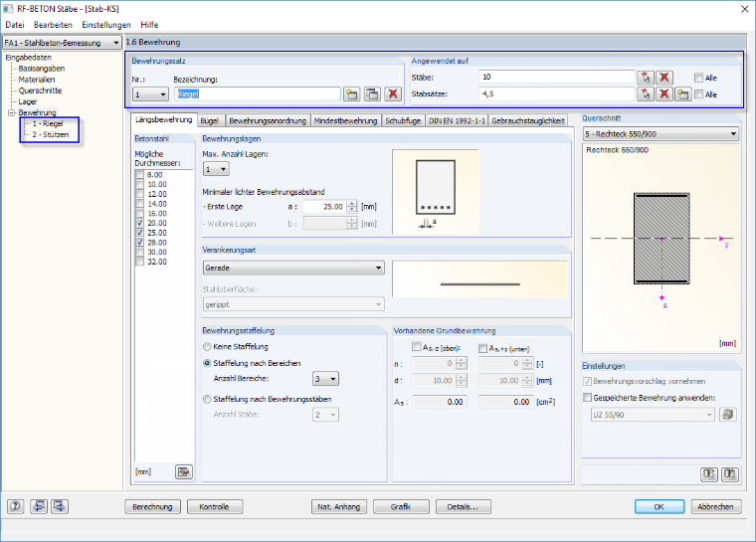
Task: Open the Einstellungen menu
Action: (x=106, y=25)
